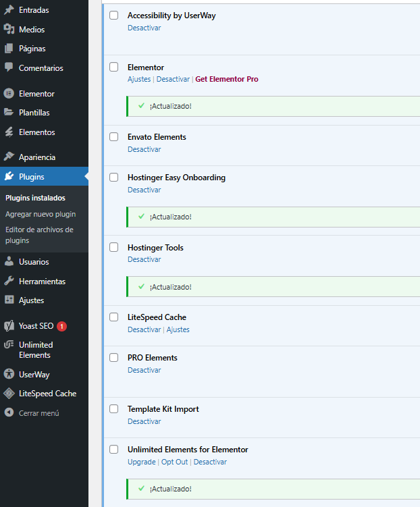Deactivate Envato Elements plugin

coord(145,149)
